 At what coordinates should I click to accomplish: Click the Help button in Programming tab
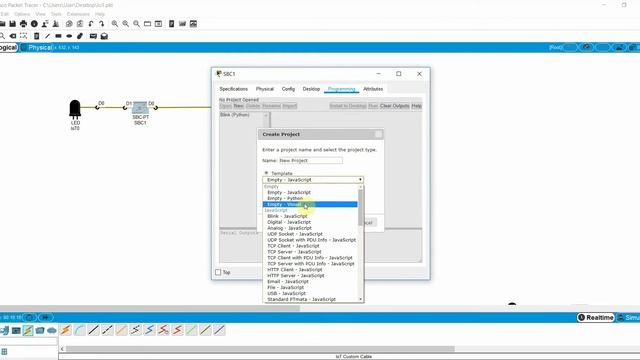click(x=416, y=106)
